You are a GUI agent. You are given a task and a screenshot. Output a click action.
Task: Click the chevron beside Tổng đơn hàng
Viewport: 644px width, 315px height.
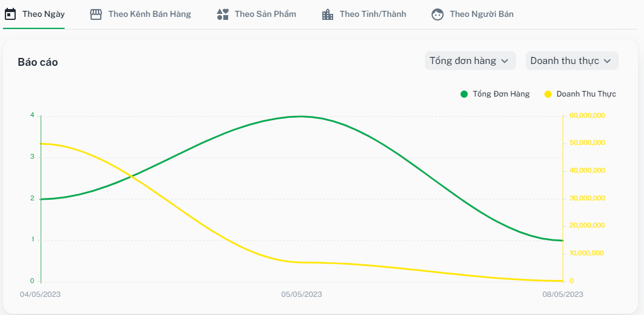505,61
